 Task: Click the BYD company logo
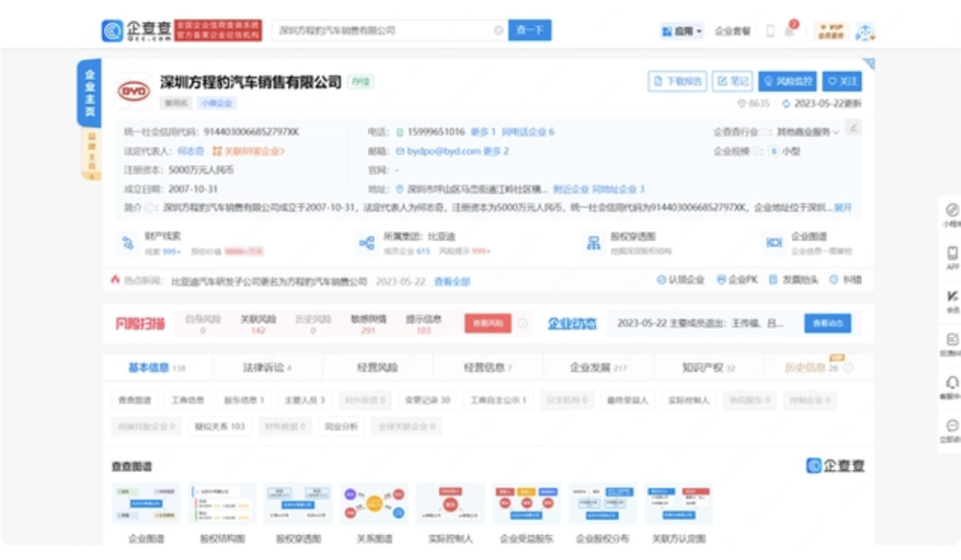[133, 91]
